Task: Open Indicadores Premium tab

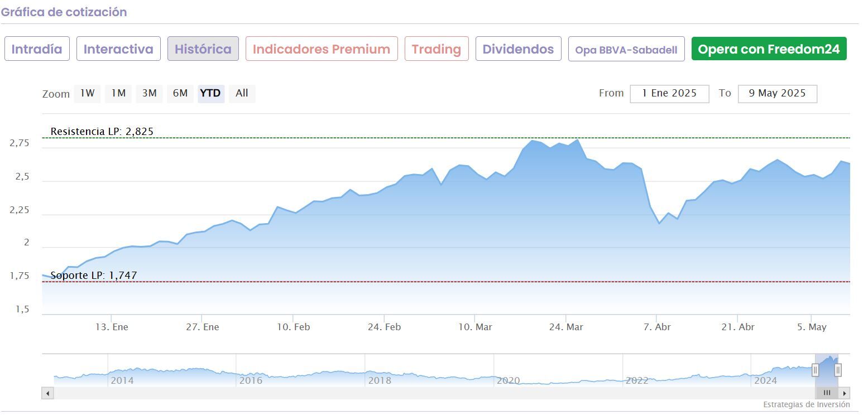Action: 322,49
